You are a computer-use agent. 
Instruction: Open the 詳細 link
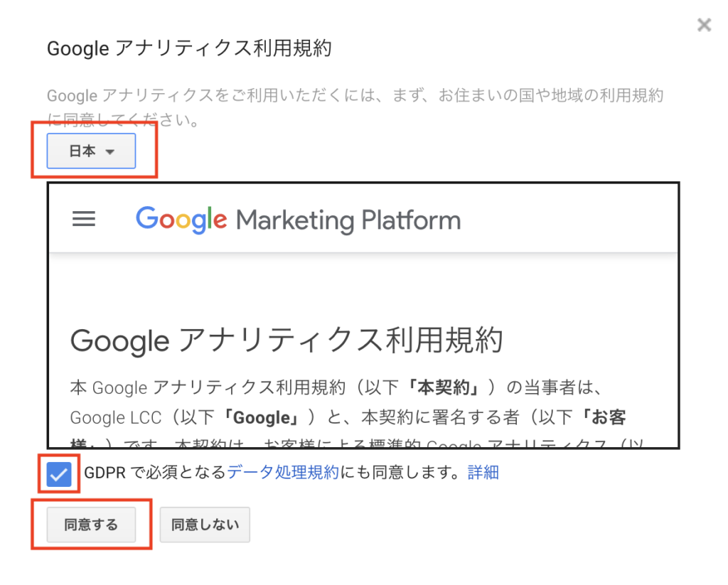483,472
